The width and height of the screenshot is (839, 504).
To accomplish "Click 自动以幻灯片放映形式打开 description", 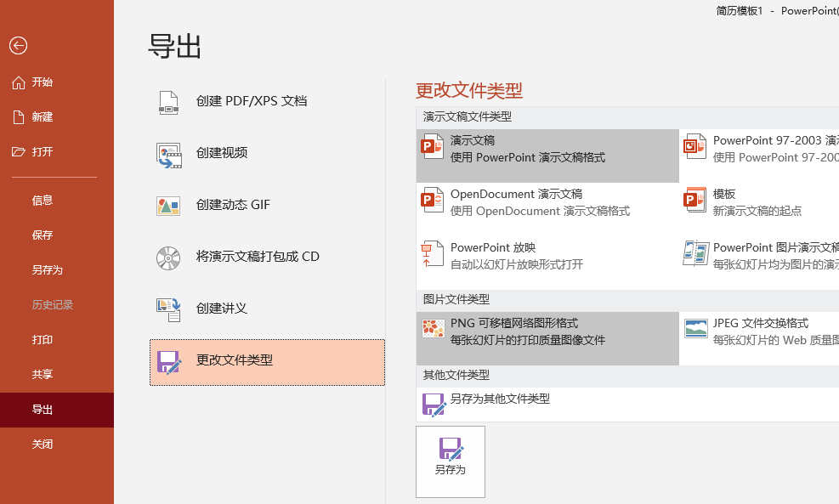I will pyautogui.click(x=517, y=264).
